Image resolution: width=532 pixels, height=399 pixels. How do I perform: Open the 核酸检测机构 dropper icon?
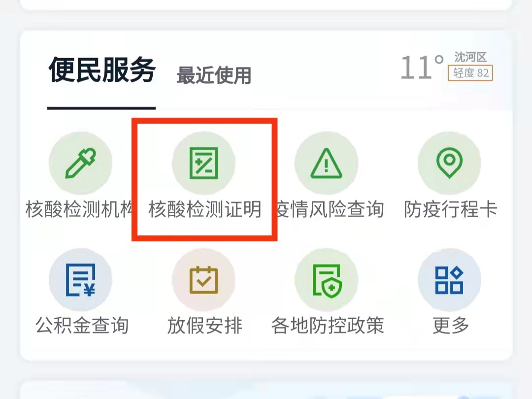80,163
